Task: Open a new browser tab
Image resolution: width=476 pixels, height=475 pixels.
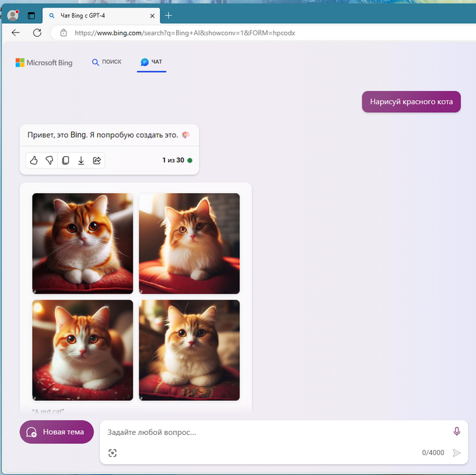Action: point(169,16)
